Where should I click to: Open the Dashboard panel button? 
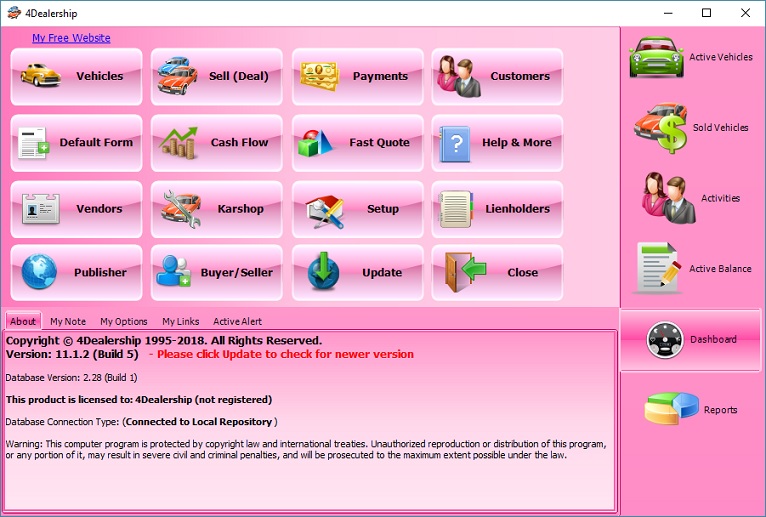[691, 340]
